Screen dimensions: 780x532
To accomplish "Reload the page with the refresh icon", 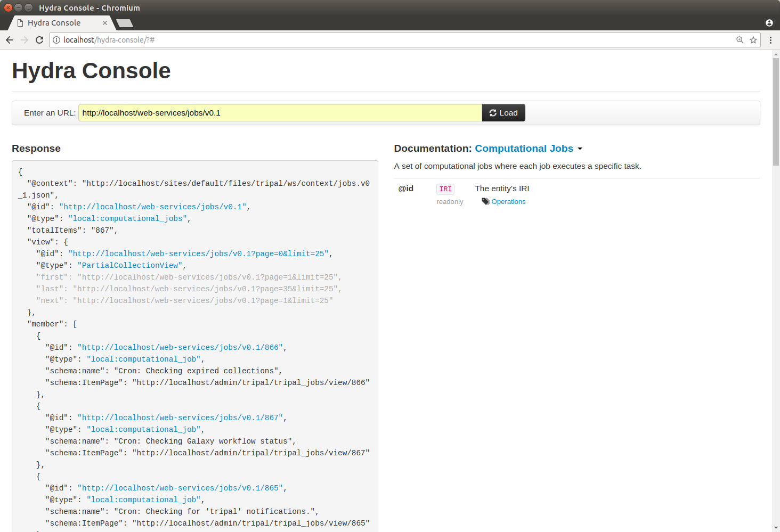I will [39, 40].
